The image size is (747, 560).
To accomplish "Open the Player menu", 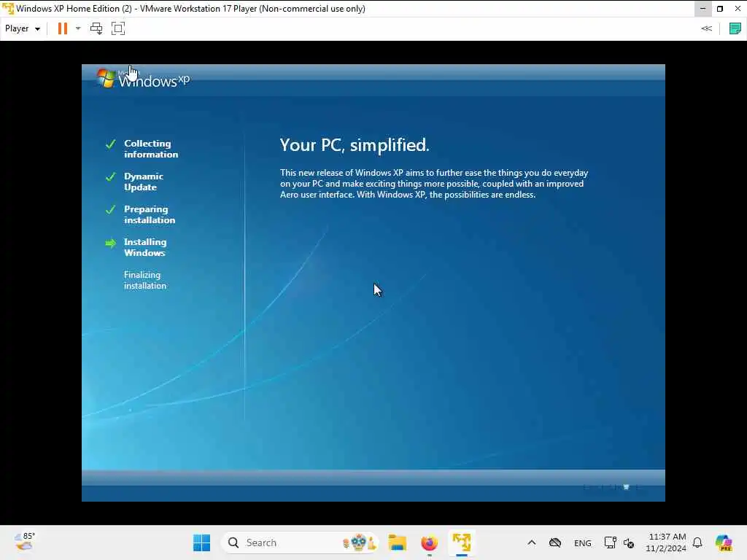I will 23,28.
